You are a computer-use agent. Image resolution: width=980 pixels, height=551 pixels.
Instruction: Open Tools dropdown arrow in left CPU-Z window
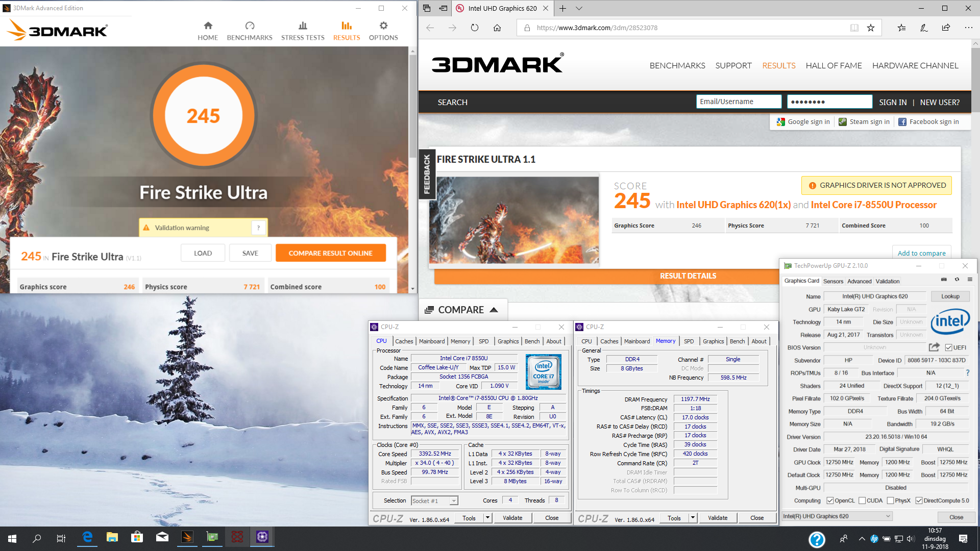[x=487, y=518]
